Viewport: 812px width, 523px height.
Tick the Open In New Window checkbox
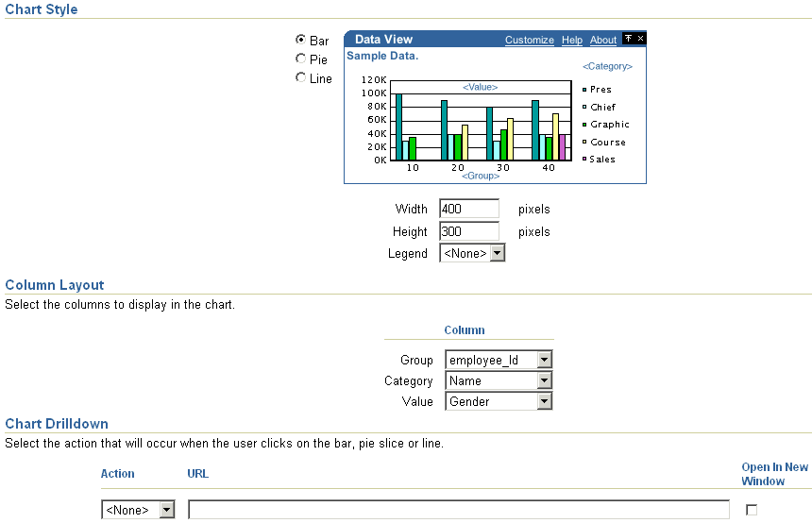point(752,510)
